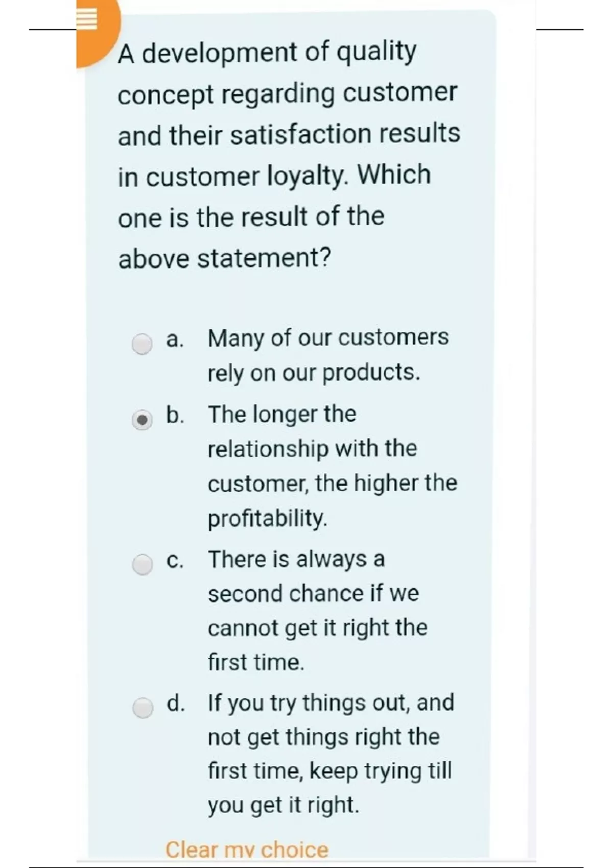The image size is (613, 868).
Task: Click answer text "Many of our customers"
Action: point(328,338)
